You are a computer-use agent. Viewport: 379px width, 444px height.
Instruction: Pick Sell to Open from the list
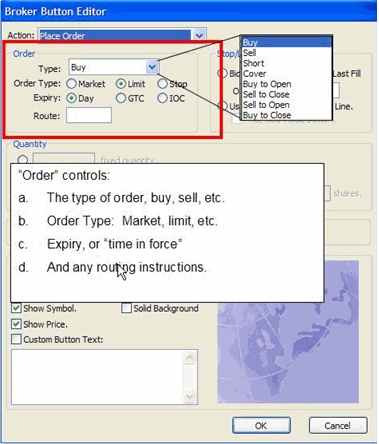286,104
